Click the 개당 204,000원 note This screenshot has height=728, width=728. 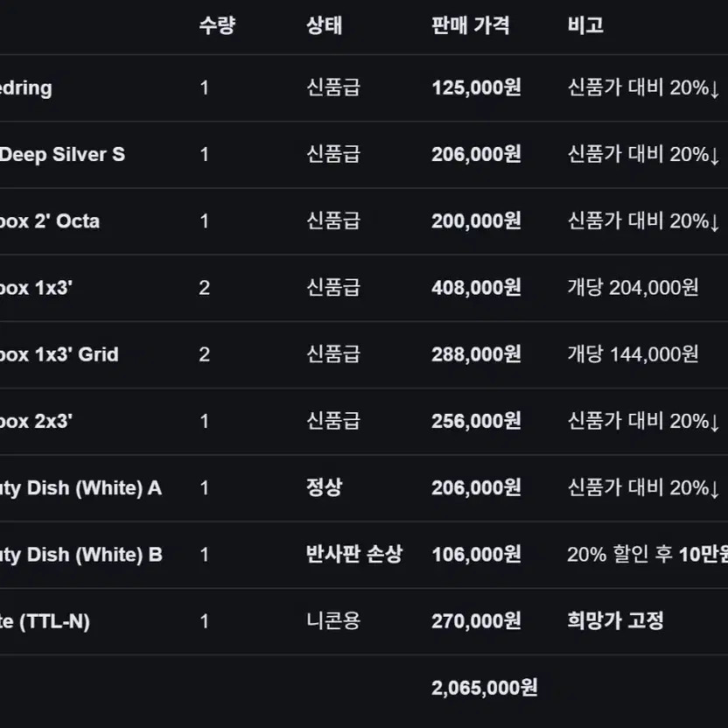point(633,288)
